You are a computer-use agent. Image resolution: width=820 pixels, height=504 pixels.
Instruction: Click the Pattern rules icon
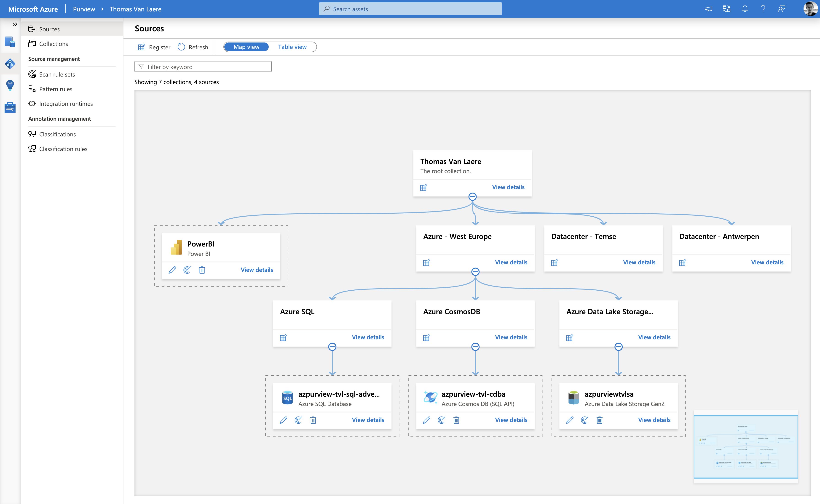32,88
